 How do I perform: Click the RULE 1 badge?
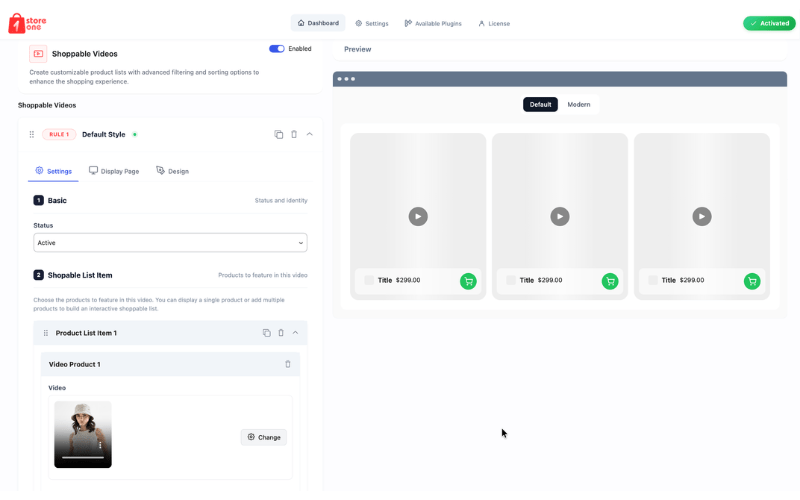(x=59, y=134)
